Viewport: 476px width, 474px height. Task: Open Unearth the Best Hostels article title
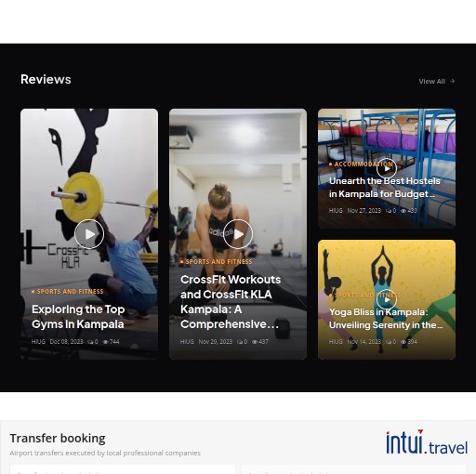[384, 188]
